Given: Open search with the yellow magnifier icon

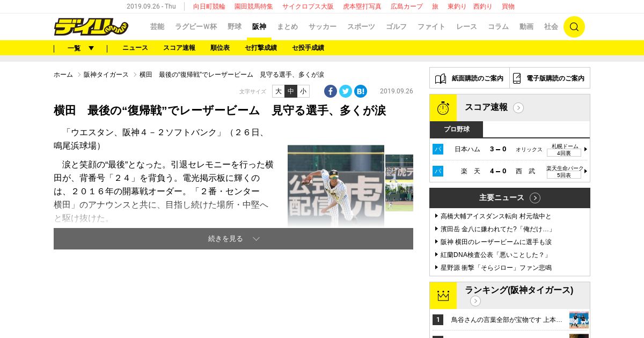Looking at the screenshot, I should click(574, 27).
